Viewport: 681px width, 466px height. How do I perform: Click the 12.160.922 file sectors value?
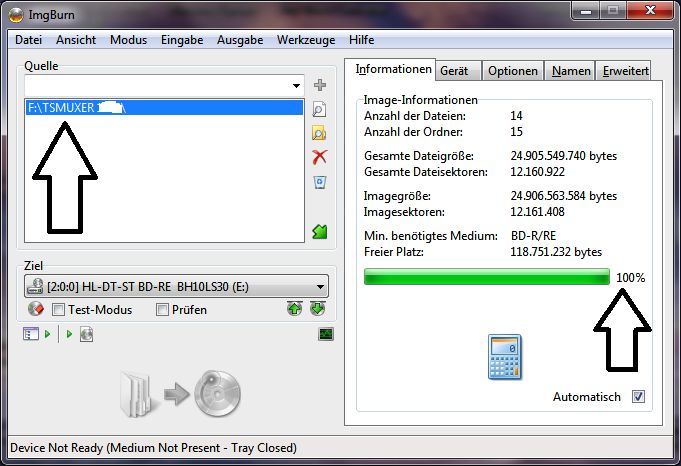pos(537,172)
